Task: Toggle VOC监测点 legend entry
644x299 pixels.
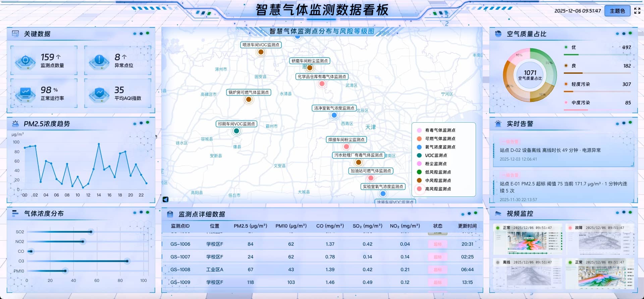Action: 432,156
